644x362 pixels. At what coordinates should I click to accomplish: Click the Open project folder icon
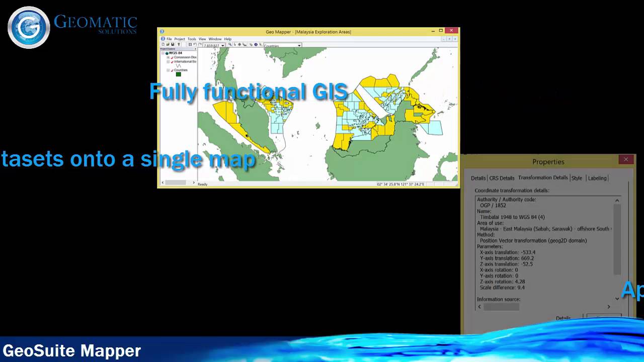click(168, 44)
